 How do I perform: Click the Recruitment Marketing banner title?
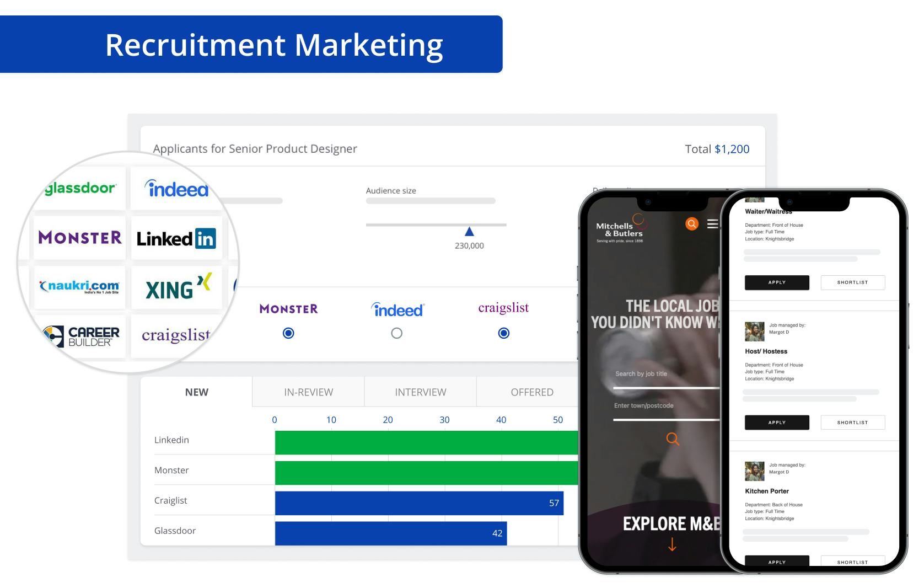pyautogui.click(x=274, y=45)
